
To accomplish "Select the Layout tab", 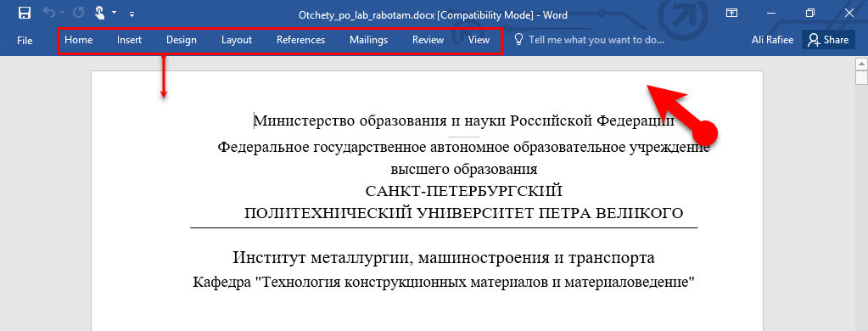I will pos(237,40).
